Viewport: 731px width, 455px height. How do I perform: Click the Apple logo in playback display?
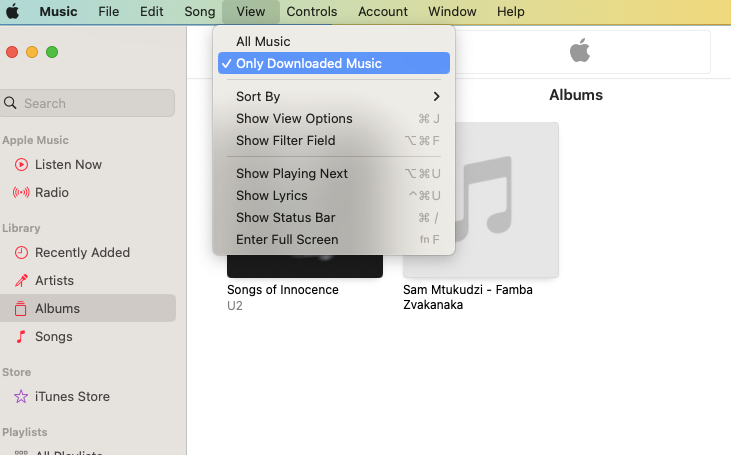[x=579, y=50]
